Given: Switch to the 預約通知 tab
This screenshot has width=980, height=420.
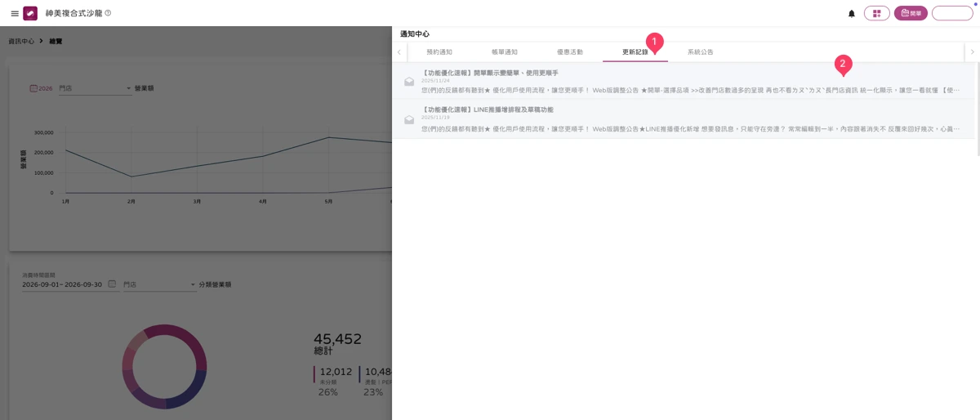Looking at the screenshot, I should tap(439, 52).
